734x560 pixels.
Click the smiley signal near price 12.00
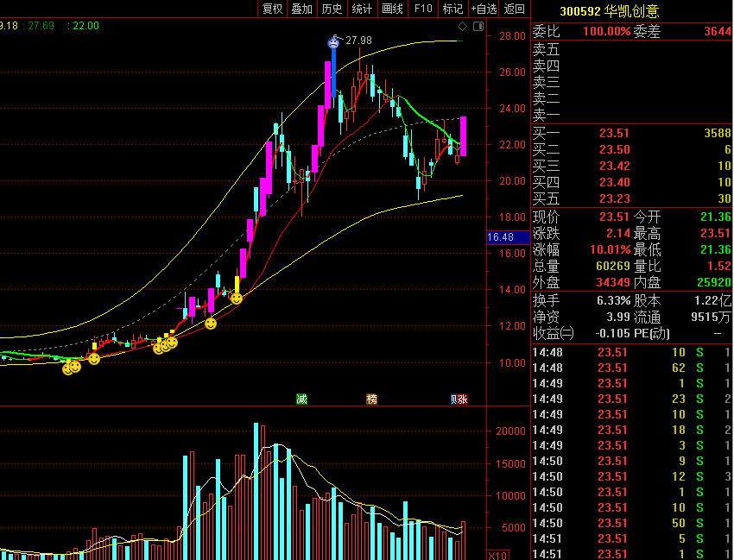pyautogui.click(x=211, y=324)
